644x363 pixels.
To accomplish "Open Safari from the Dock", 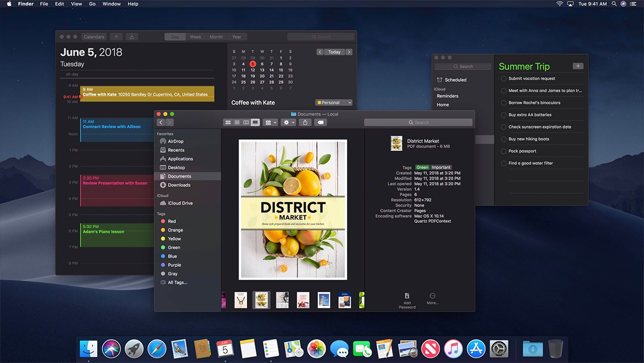I will (157, 349).
